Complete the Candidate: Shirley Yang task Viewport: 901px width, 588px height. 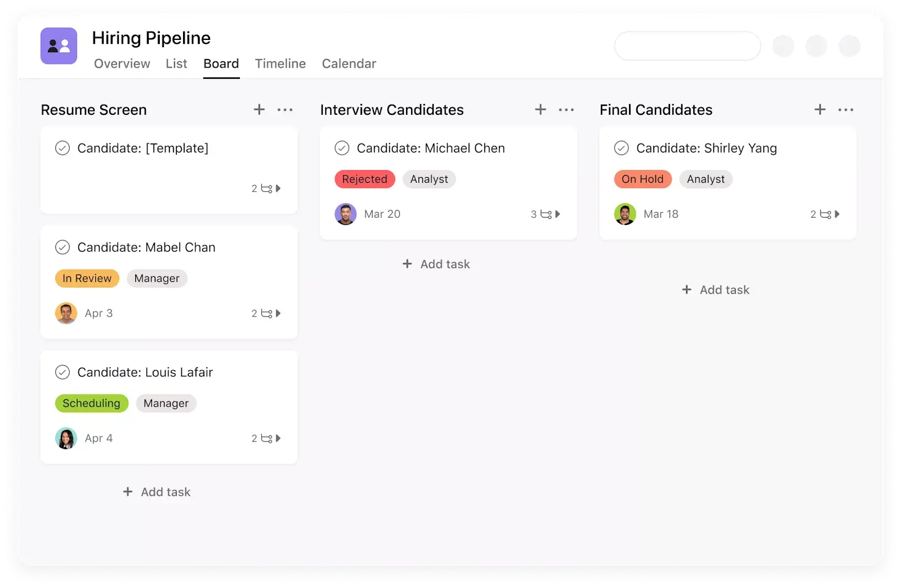(621, 148)
